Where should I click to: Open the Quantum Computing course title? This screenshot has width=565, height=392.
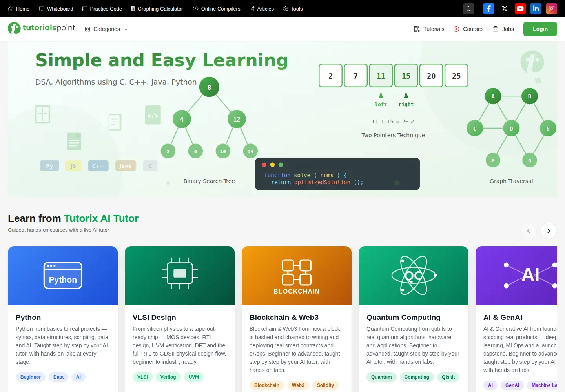click(403, 318)
